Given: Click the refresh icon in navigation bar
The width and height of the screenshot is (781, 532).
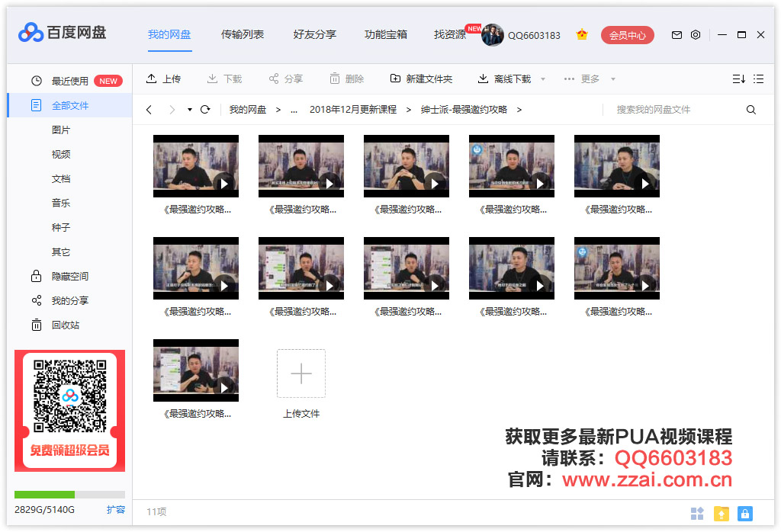Looking at the screenshot, I should click(205, 110).
